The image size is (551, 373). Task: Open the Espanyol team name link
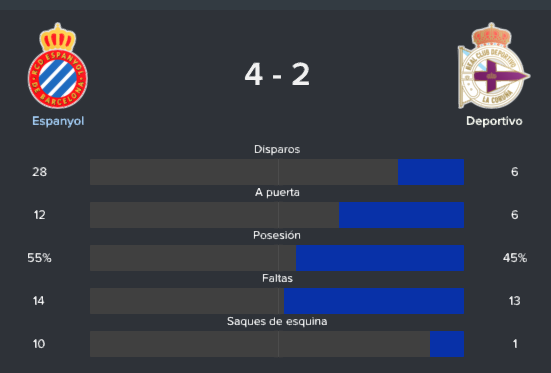[58, 121]
